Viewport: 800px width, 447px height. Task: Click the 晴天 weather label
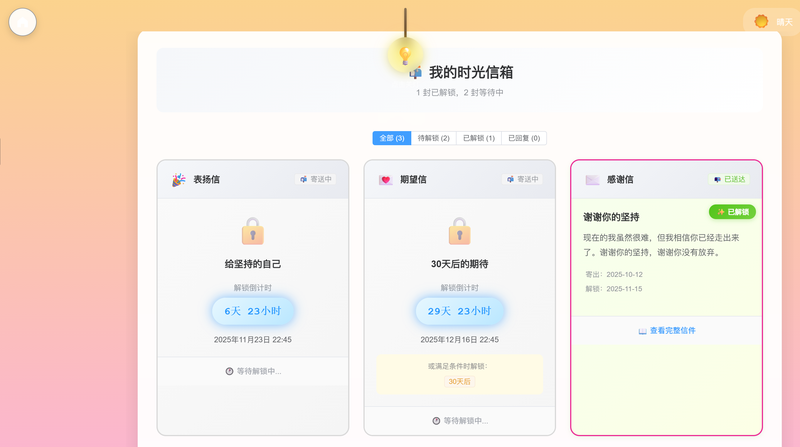point(784,22)
